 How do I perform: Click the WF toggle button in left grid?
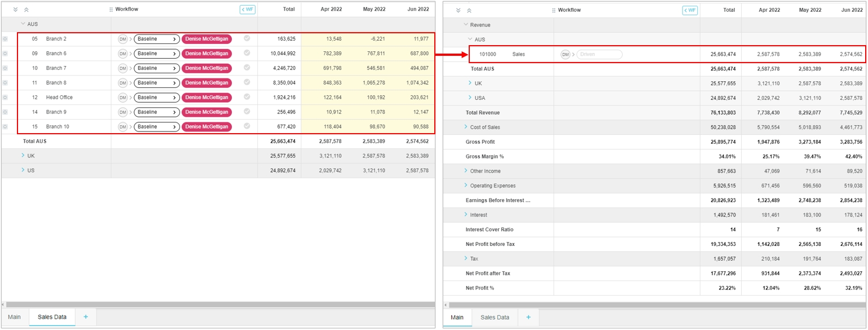pyautogui.click(x=248, y=10)
